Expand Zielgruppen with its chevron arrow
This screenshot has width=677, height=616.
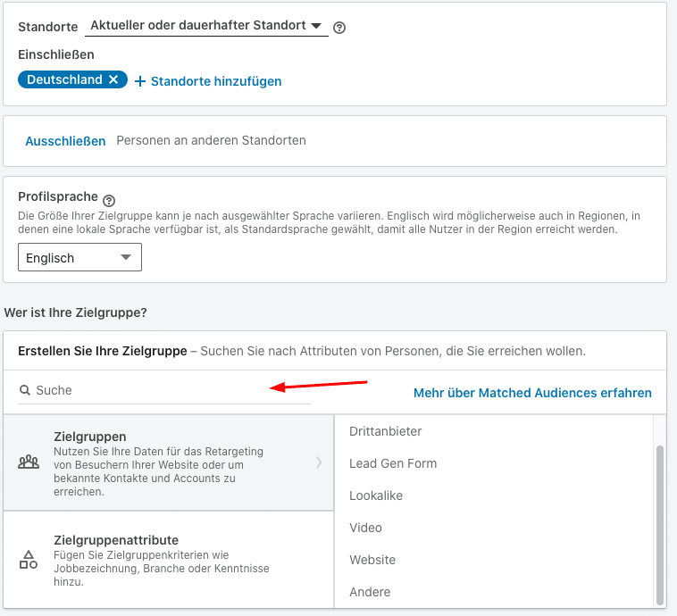(319, 462)
